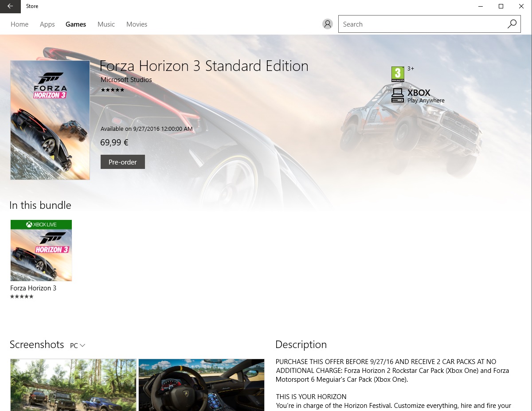Switch to the Apps tab
Screen dimensions: 532x411
click(47, 24)
